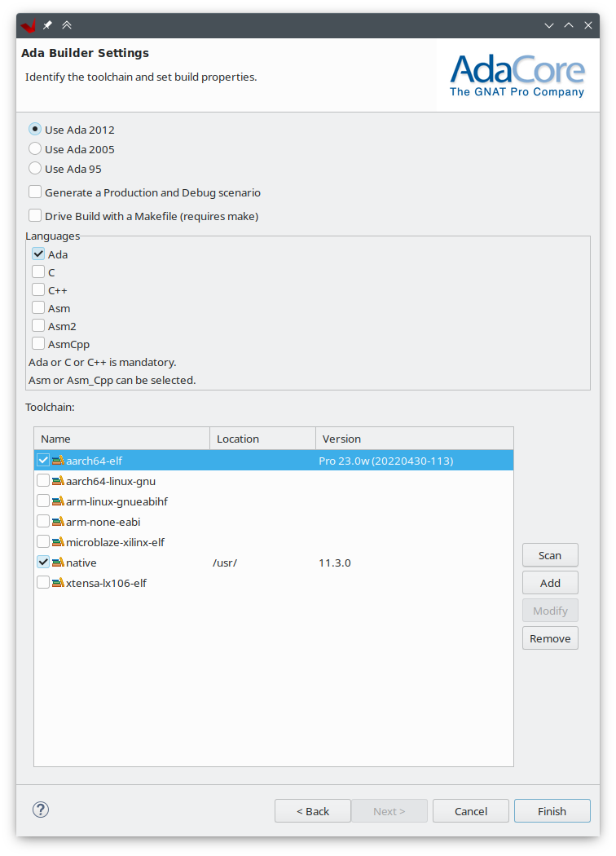The height and width of the screenshot is (856, 616).
Task: Check the xtensa-lx106-elf toolchain checkbox
Action: pyautogui.click(x=43, y=583)
